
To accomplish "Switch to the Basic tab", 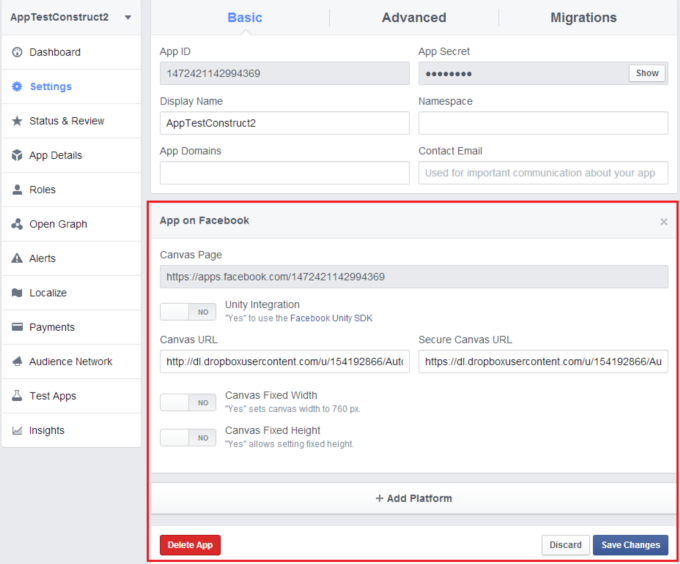I will coord(245,17).
